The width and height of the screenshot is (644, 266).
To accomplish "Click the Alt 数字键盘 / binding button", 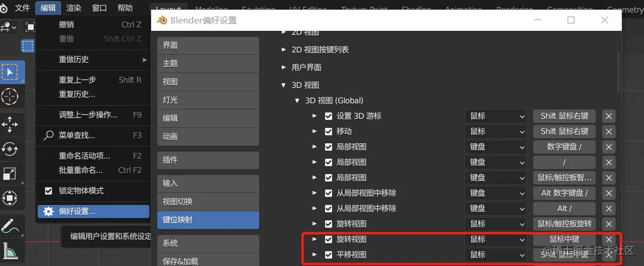I will [x=564, y=194].
